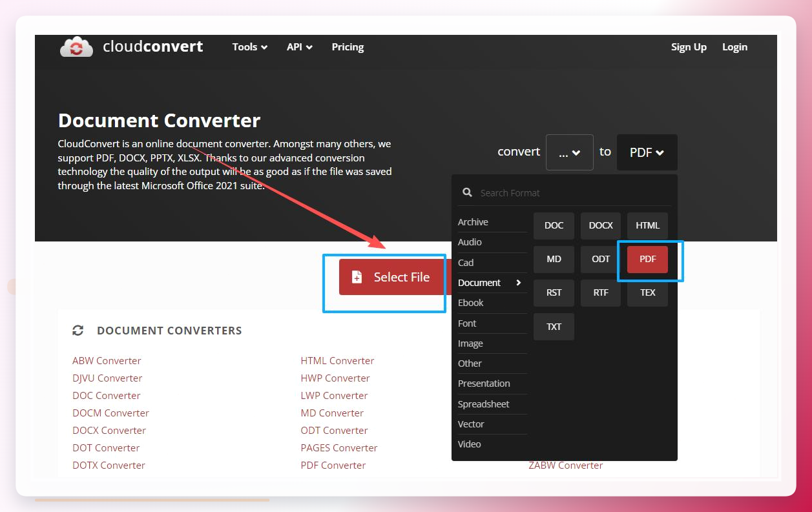Viewport: 812px width, 512px height.
Task: Click Sign Up in the header
Action: click(689, 47)
